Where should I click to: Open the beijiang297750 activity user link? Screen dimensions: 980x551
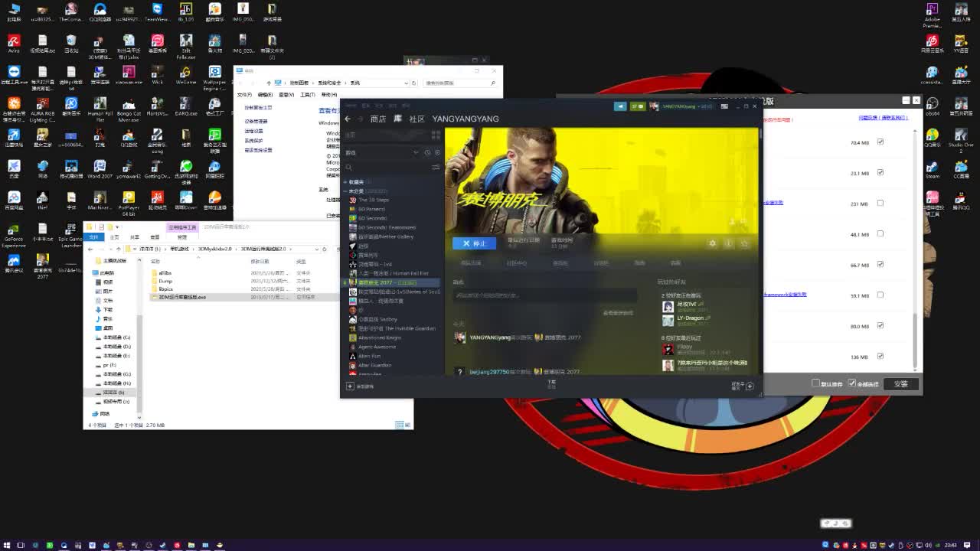click(x=488, y=372)
